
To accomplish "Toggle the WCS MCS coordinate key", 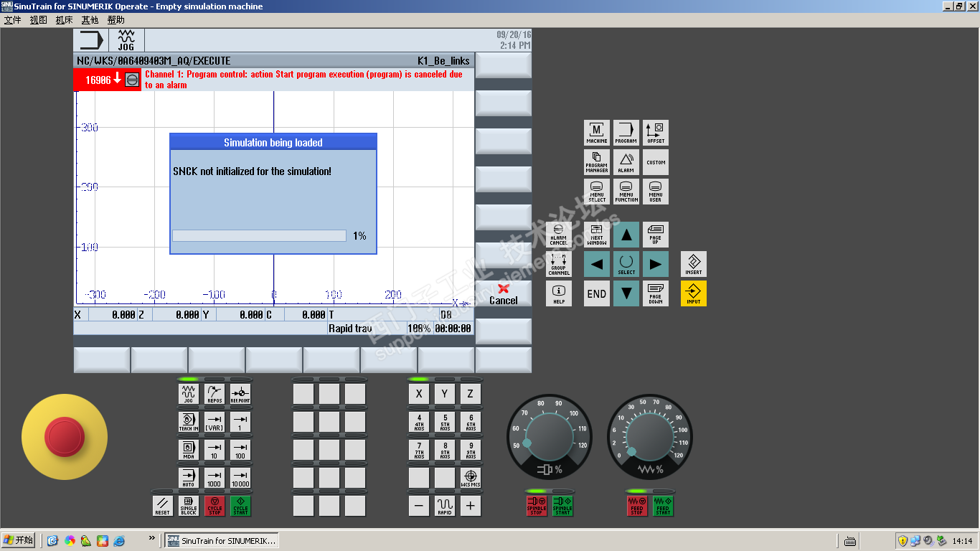I will coord(471,478).
